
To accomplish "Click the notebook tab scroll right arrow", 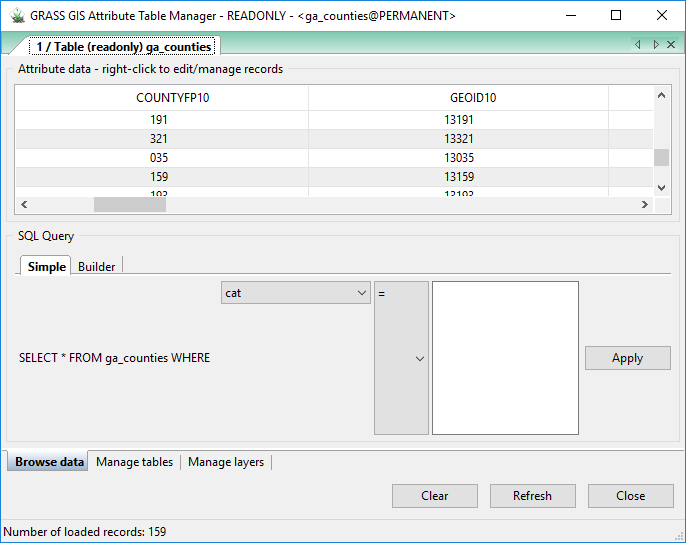I will coord(656,45).
